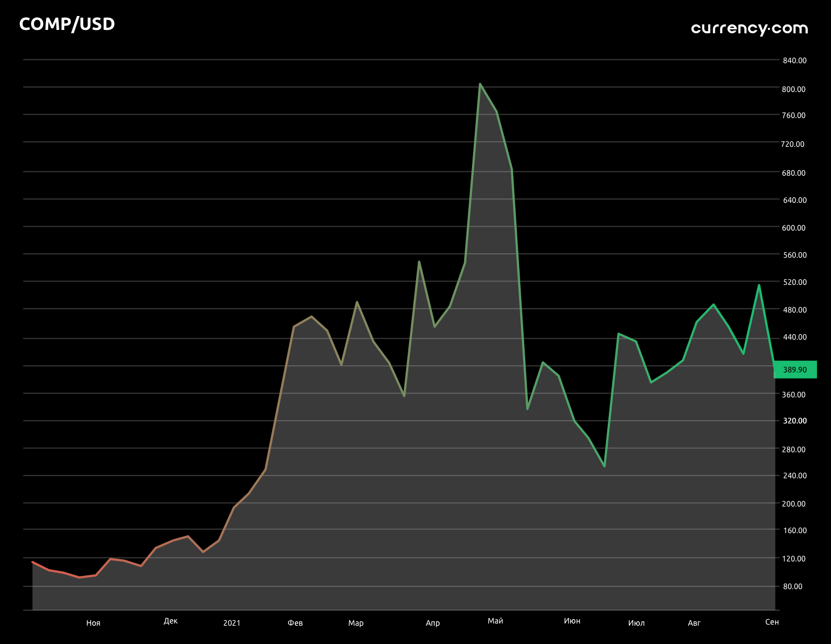Click the 200.00 price axis label
The width and height of the screenshot is (831, 644).
pyautogui.click(x=794, y=504)
